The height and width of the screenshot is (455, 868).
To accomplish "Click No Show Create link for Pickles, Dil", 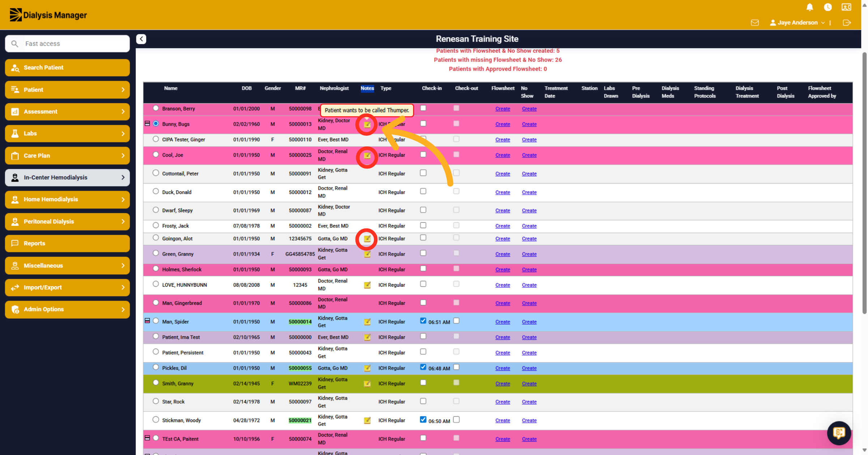I will 529,368.
